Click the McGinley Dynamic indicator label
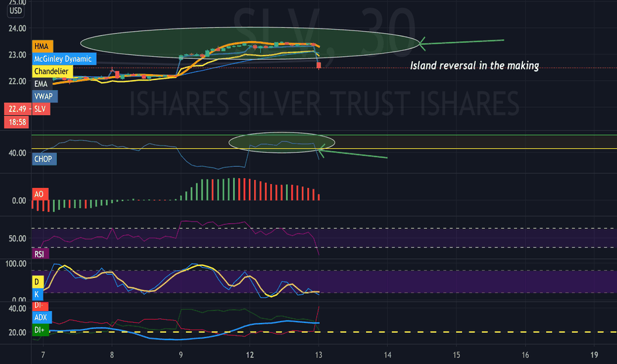Viewport: 617px width, 364px height. pyautogui.click(x=64, y=59)
